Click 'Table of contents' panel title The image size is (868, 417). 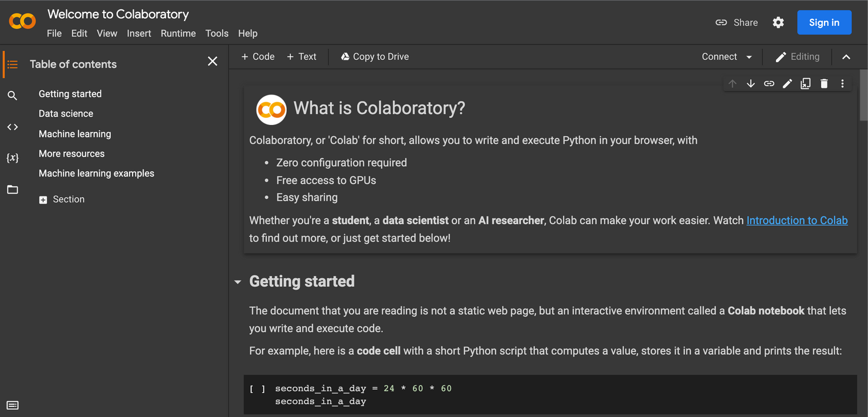click(73, 64)
